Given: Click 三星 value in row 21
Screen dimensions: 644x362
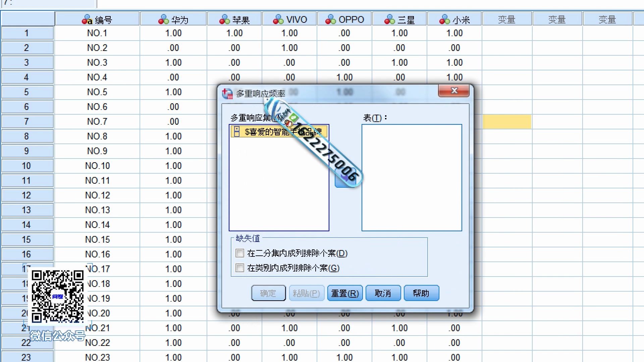Looking at the screenshot, I should point(399,328).
